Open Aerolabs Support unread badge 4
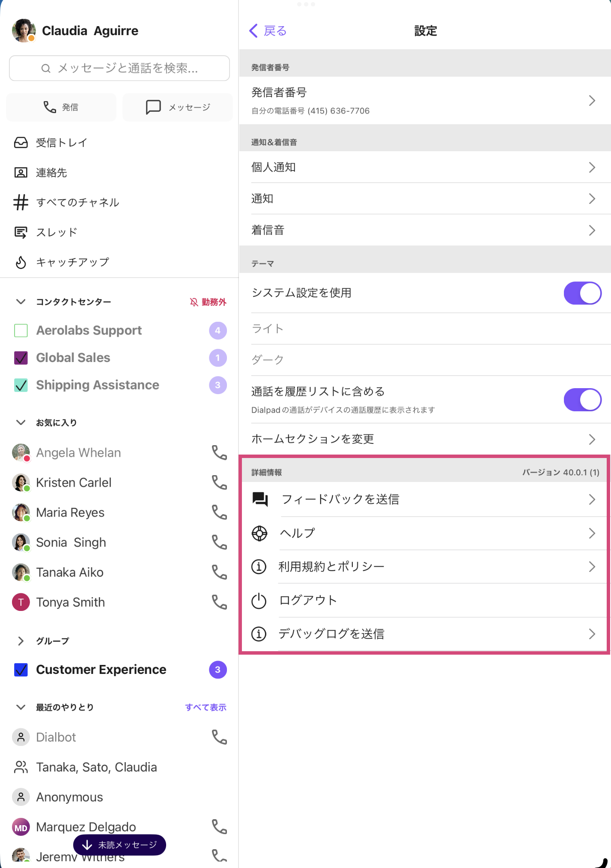611x868 pixels. [x=218, y=330]
